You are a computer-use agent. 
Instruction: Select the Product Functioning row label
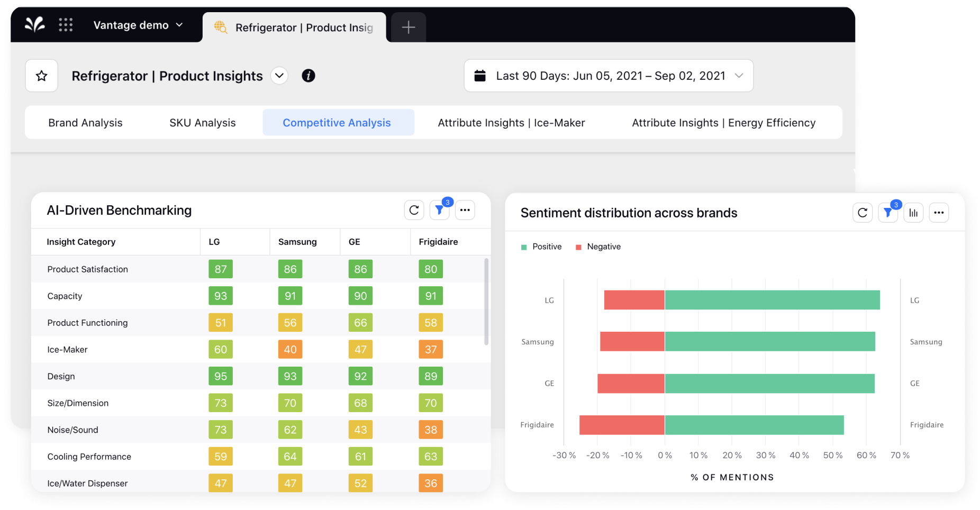point(88,323)
